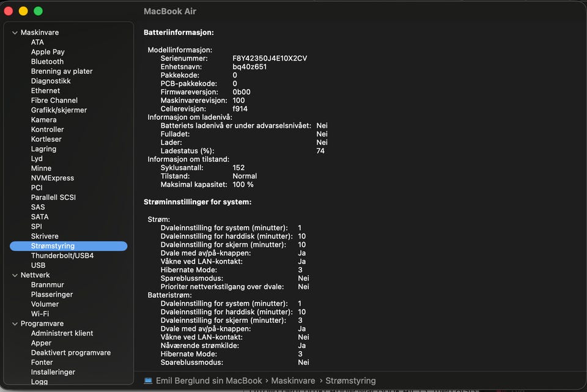The image size is (587, 392).
Task: Click the Modellinformasjon label
Action: point(180,50)
